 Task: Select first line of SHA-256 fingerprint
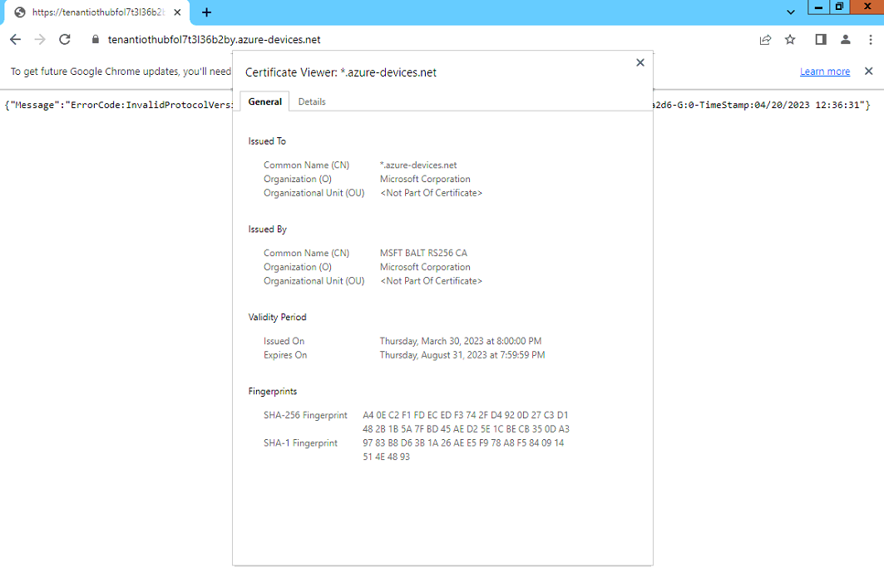point(466,415)
